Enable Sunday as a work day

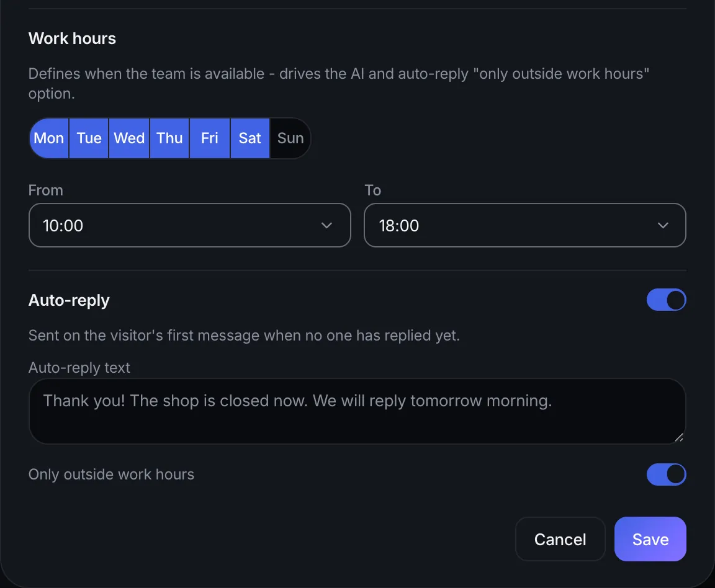(290, 138)
